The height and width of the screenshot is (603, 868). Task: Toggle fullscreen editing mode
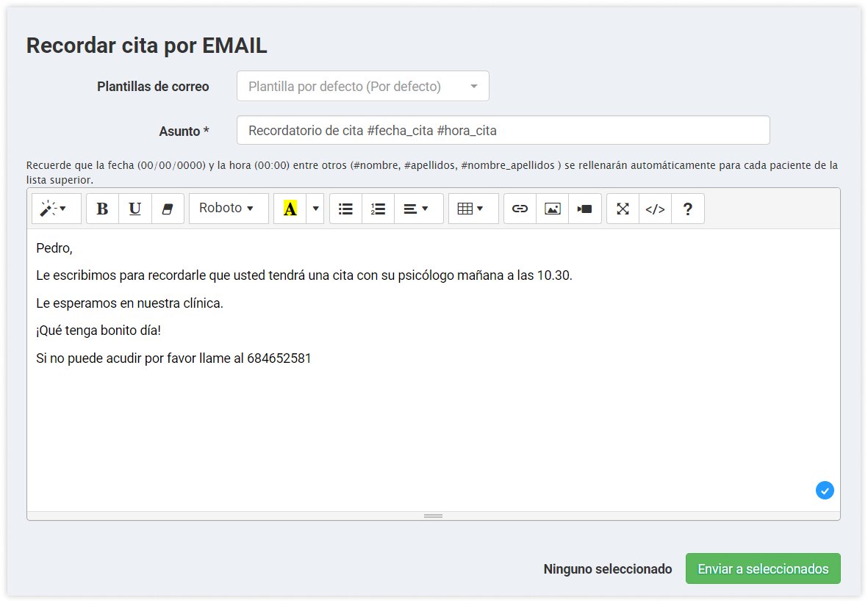tap(623, 209)
